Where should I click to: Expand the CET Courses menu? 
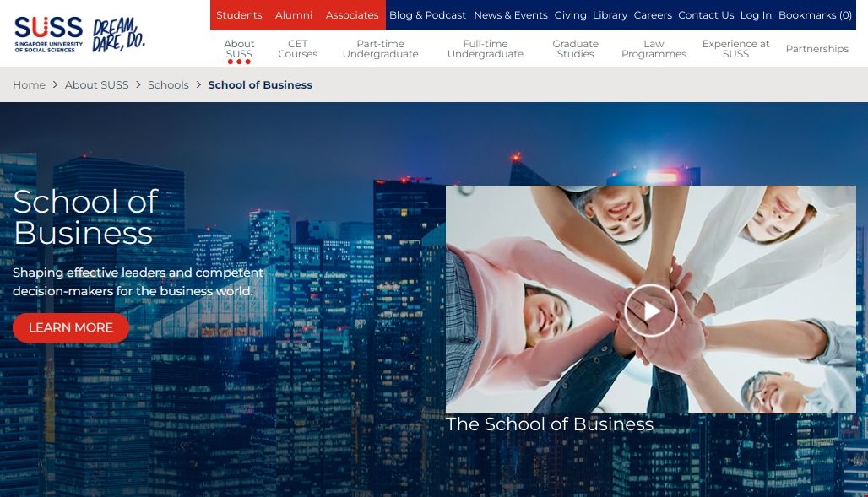pyautogui.click(x=298, y=49)
